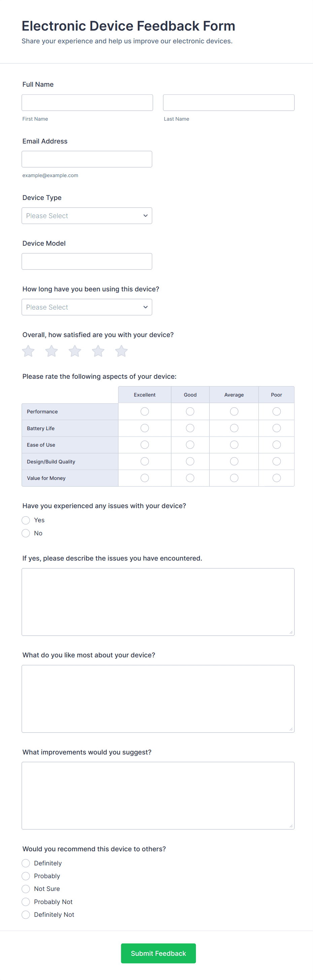This screenshot has height=980, width=313.
Task: Open the Device Type select box
Action: coord(86,216)
